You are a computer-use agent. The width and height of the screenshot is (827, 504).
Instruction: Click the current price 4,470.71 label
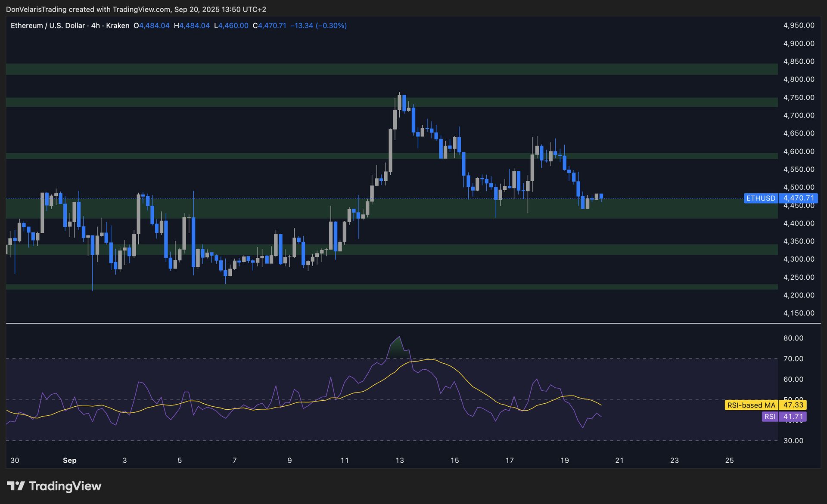tap(799, 198)
